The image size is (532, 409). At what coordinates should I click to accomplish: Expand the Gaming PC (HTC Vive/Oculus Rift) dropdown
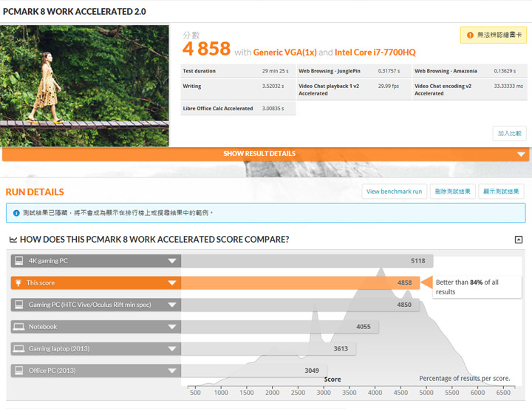tap(172, 305)
